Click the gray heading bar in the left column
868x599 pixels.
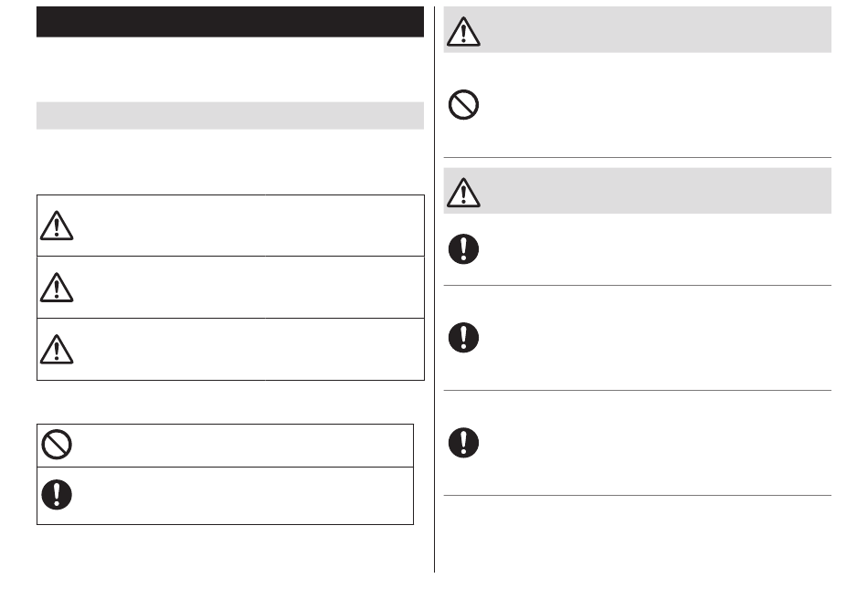click(230, 116)
